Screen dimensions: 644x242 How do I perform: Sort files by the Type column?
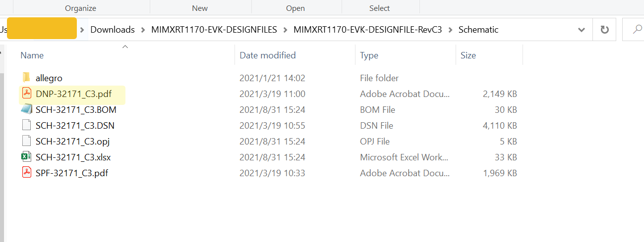[369, 55]
